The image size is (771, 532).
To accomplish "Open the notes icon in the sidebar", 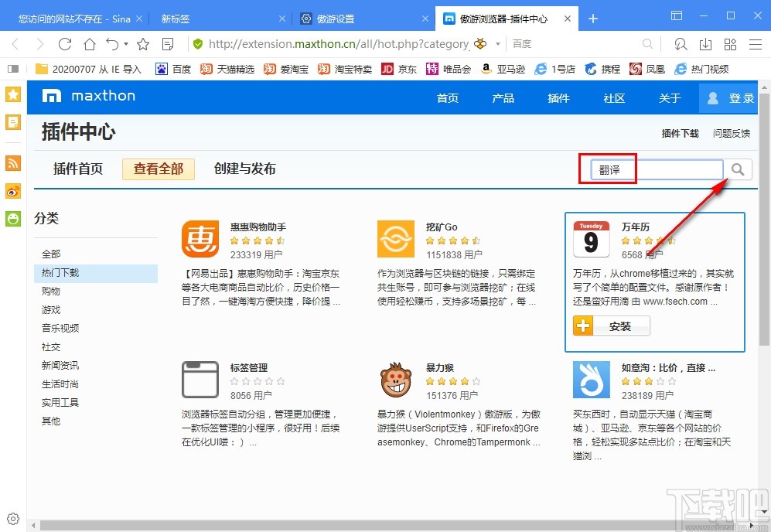I will coord(13,122).
